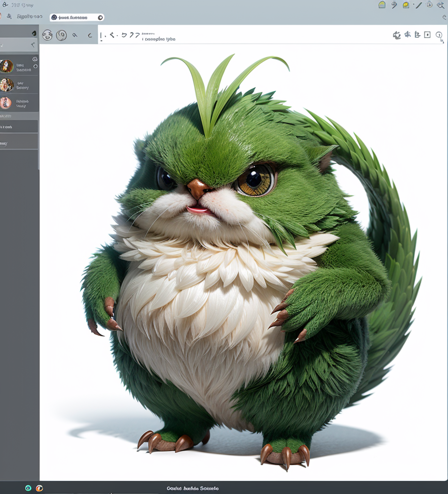The image size is (448, 494).
Task: Click the B-shaped icon in the right canvas toolbar
Action: (418, 34)
